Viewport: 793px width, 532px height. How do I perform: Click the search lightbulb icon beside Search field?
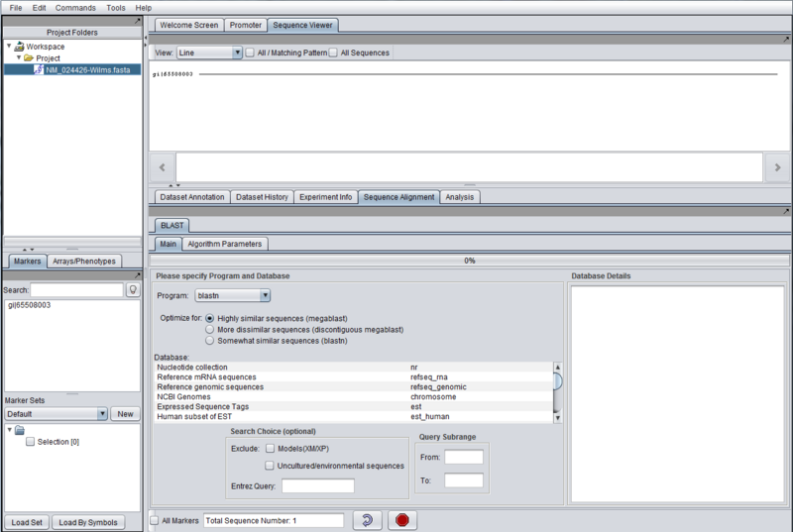pos(133,290)
